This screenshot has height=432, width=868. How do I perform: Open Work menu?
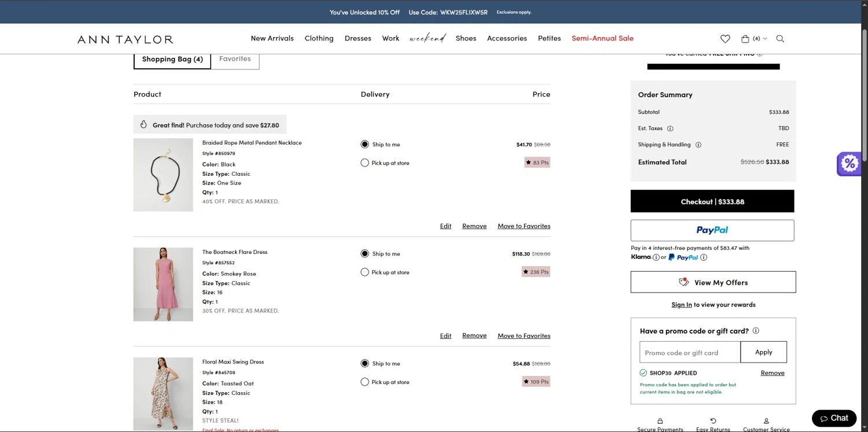point(391,38)
